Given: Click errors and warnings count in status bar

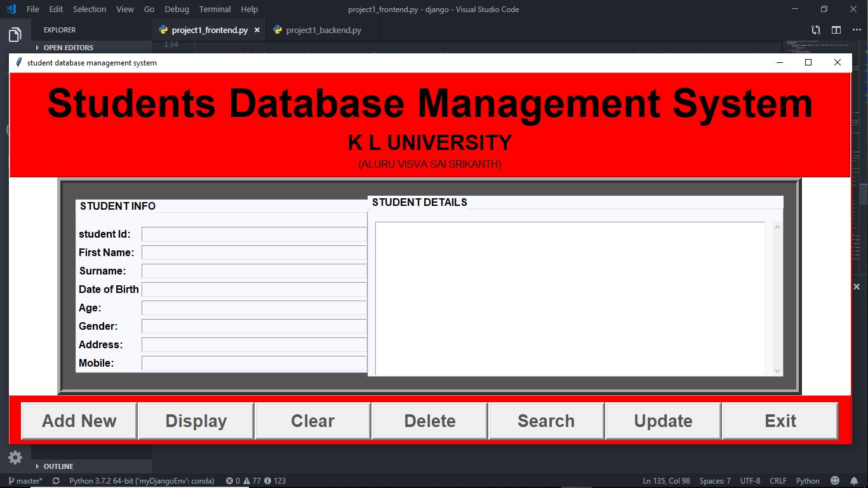Looking at the screenshot, I should (x=256, y=481).
